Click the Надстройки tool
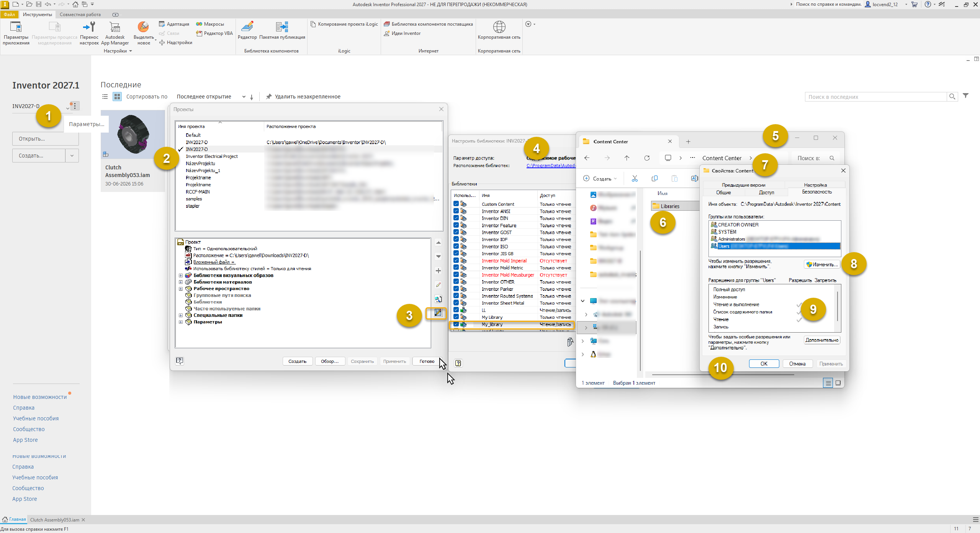Viewport: 980px width, 533px height. pos(175,43)
